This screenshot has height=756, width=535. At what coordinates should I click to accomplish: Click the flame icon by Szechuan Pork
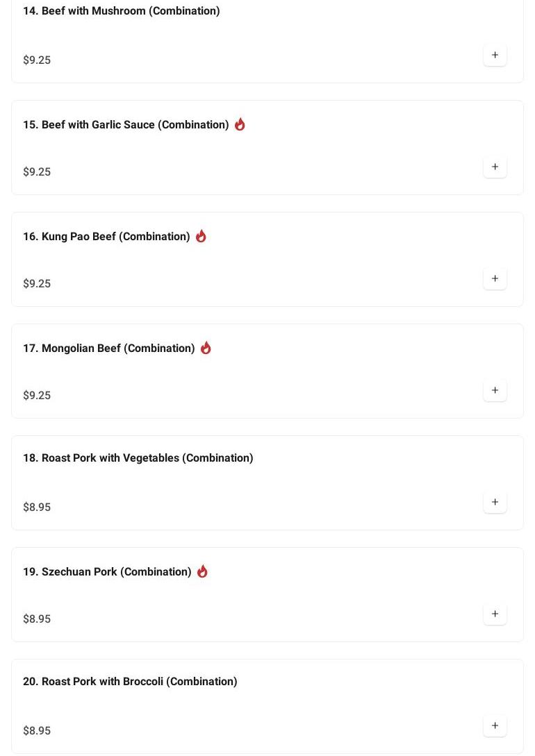pyautogui.click(x=202, y=571)
